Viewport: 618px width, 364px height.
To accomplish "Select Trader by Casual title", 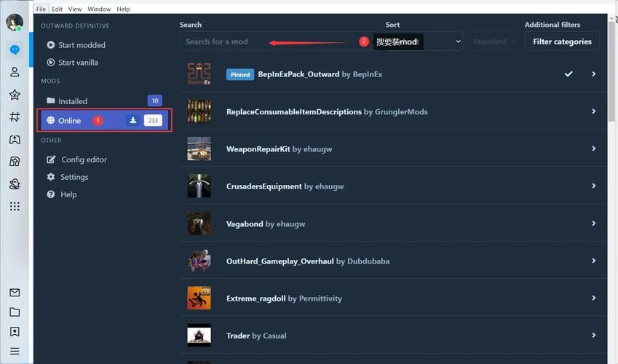I will click(256, 336).
